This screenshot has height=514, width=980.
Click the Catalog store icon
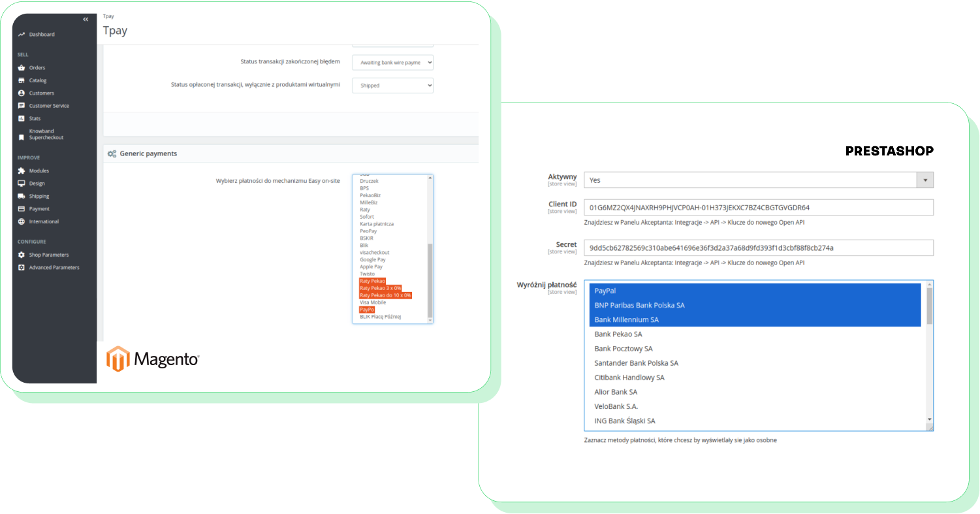pyautogui.click(x=22, y=80)
